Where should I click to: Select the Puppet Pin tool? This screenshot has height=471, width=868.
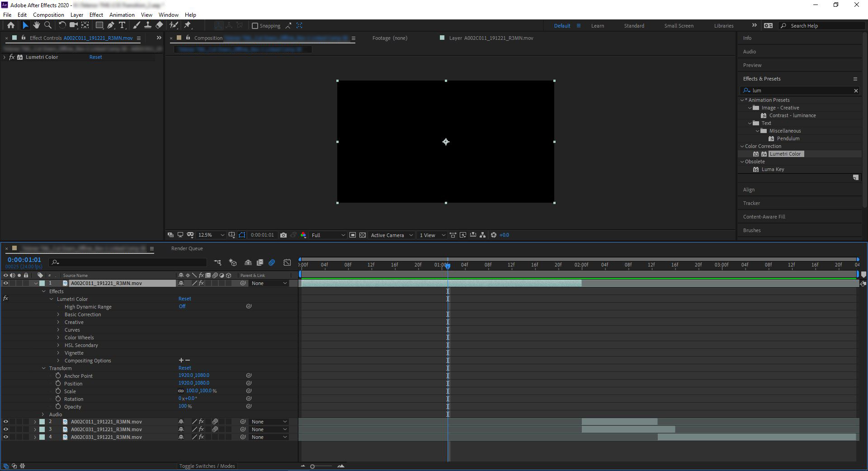coord(188,25)
